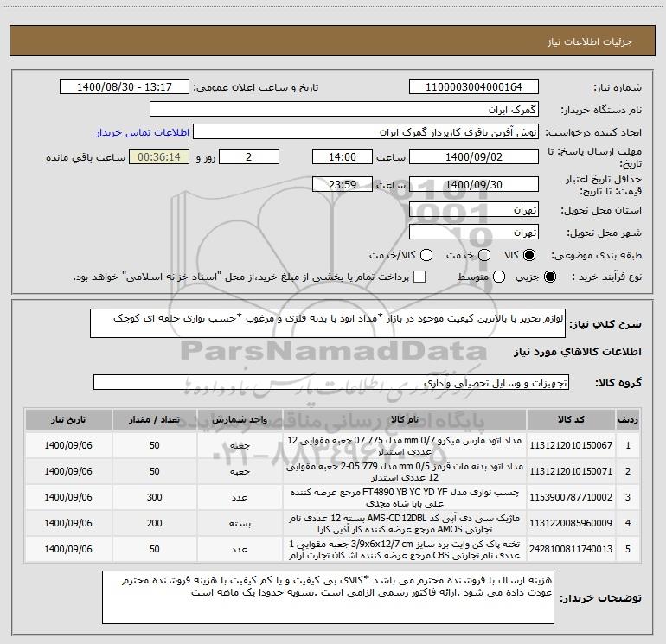Click item name مداد اتود بدنه مات قرمز
This screenshot has height=644, width=666.
point(405,472)
